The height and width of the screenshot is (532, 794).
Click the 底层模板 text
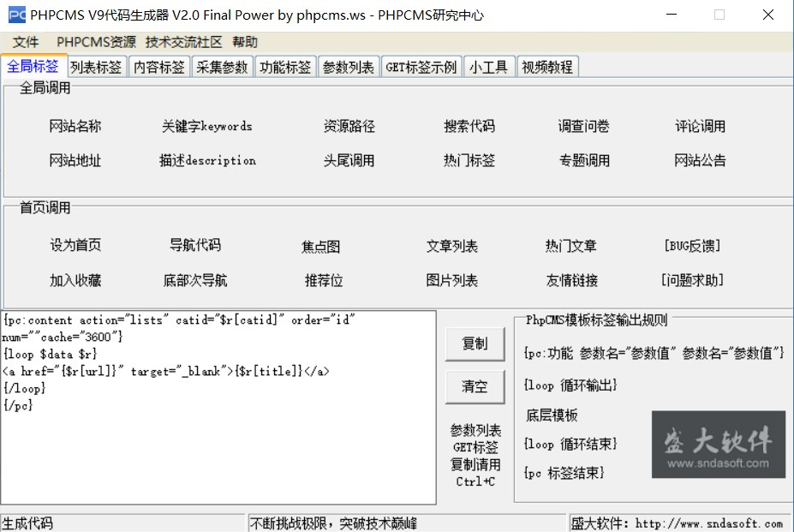point(552,415)
